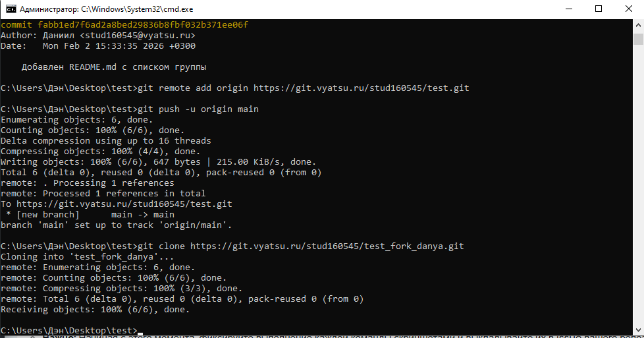This screenshot has width=644, height=338.
Task: Click the scrollbar up arrow
Action: (638, 25)
